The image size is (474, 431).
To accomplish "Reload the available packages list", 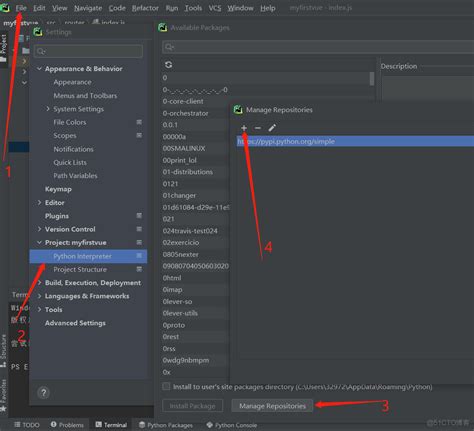I will 169,65.
